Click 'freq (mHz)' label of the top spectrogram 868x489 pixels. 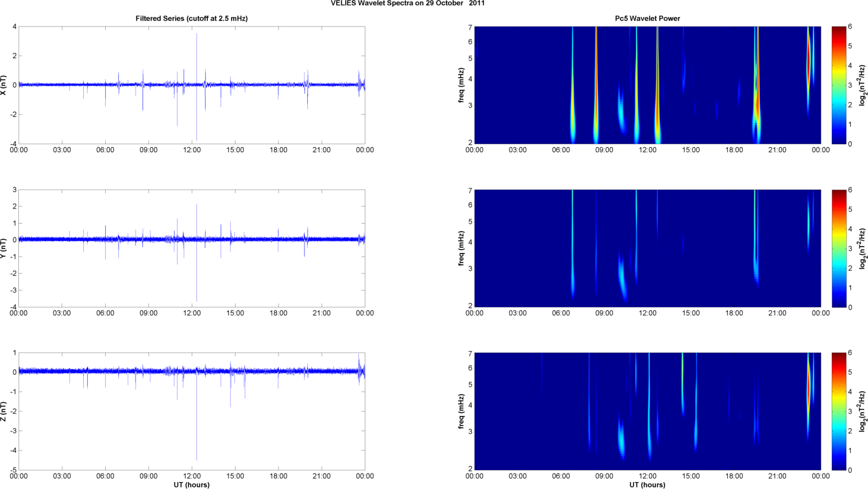(461, 85)
